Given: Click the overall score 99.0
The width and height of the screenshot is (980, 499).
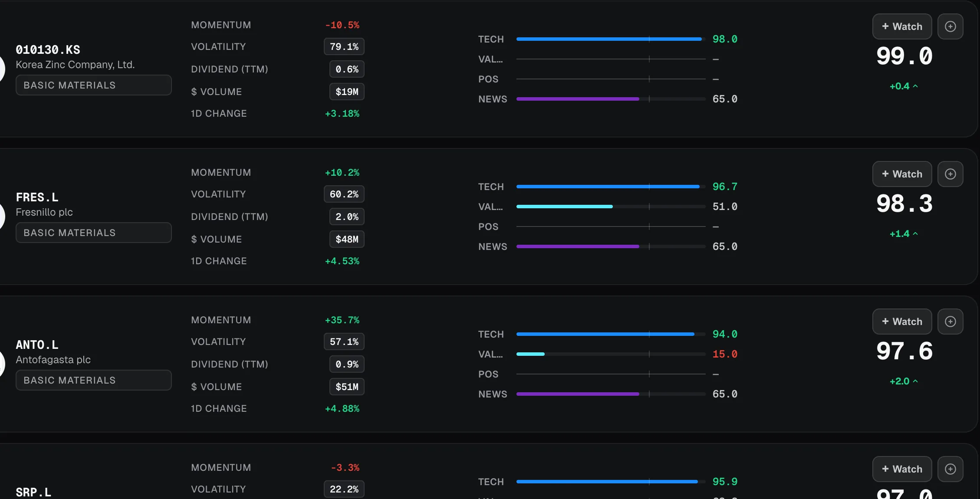Looking at the screenshot, I should [904, 56].
